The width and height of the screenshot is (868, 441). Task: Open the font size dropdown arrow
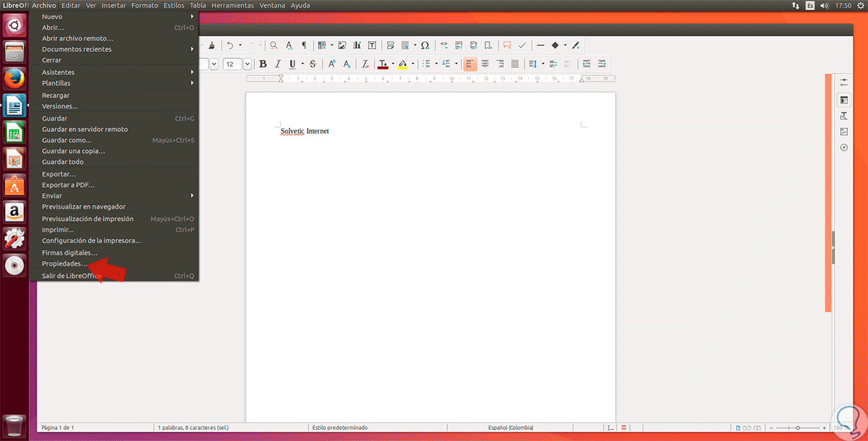(247, 64)
